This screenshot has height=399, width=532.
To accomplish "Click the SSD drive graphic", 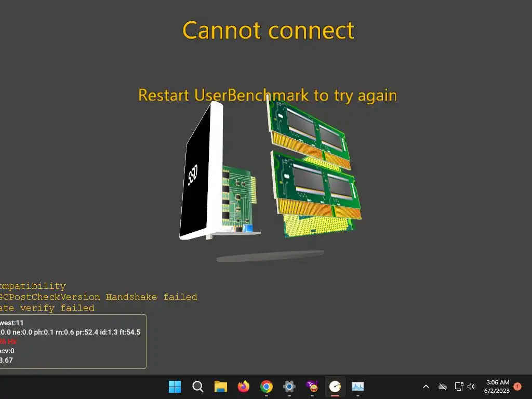I will click(202, 170).
